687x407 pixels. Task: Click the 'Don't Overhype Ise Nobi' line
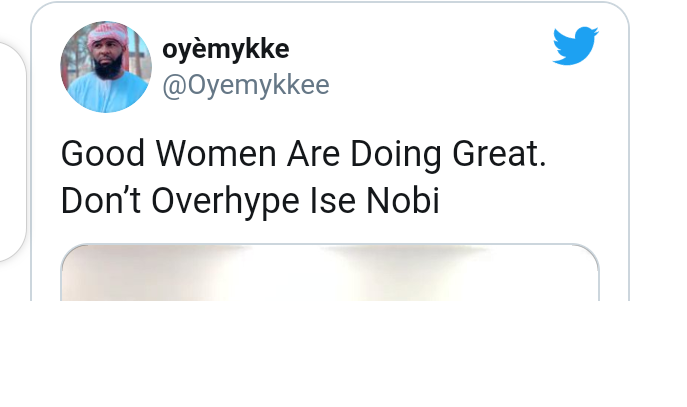[250, 201]
